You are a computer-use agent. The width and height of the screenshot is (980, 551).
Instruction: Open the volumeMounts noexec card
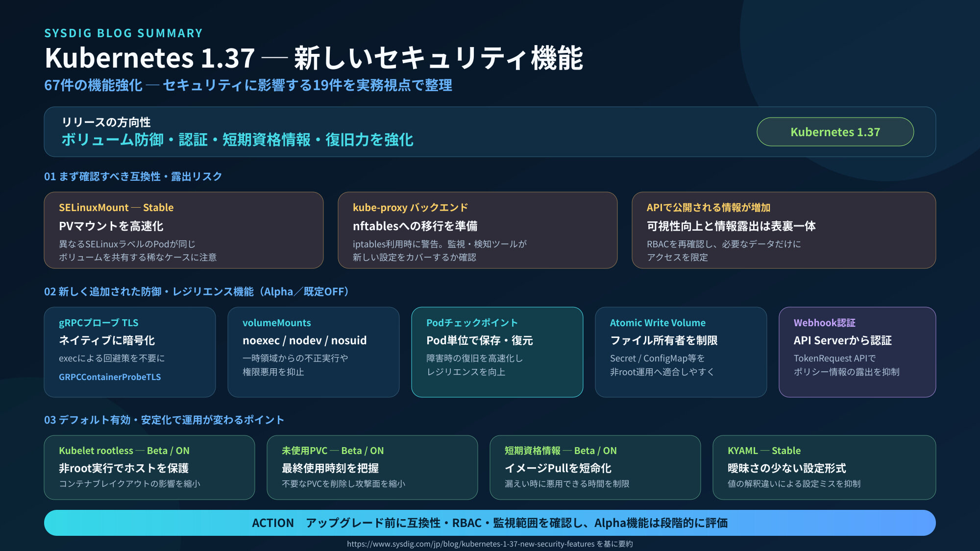[314, 352]
